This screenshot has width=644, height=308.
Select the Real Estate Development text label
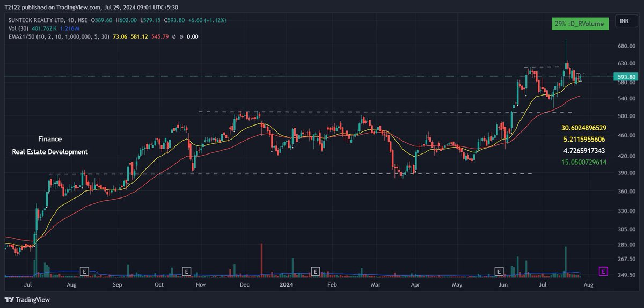pos(50,152)
